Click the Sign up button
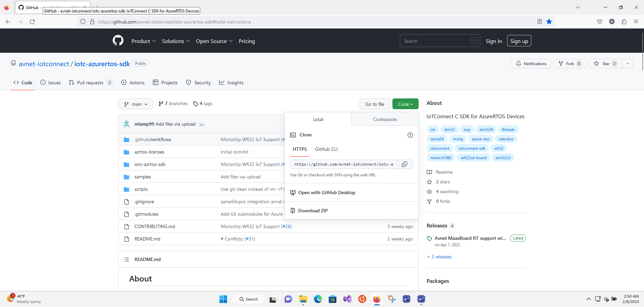644x307 pixels. pyautogui.click(x=519, y=41)
